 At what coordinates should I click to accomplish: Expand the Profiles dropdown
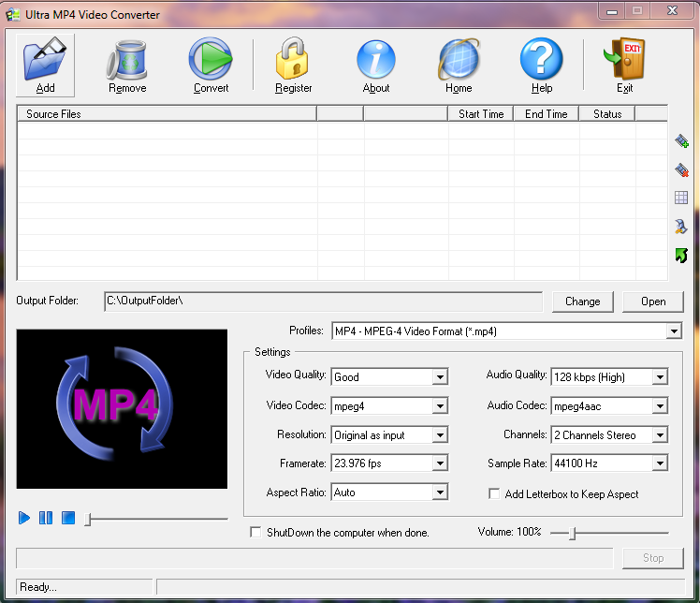[x=674, y=331]
